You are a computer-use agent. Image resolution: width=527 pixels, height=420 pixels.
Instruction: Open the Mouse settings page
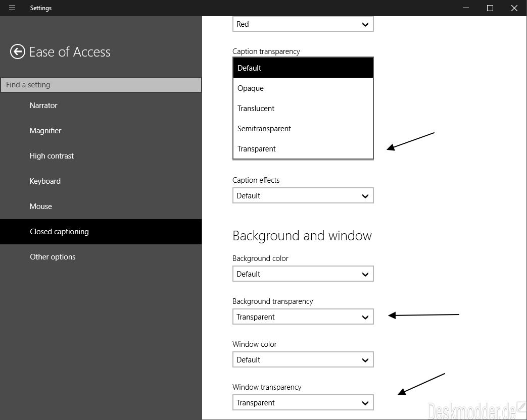point(101,206)
